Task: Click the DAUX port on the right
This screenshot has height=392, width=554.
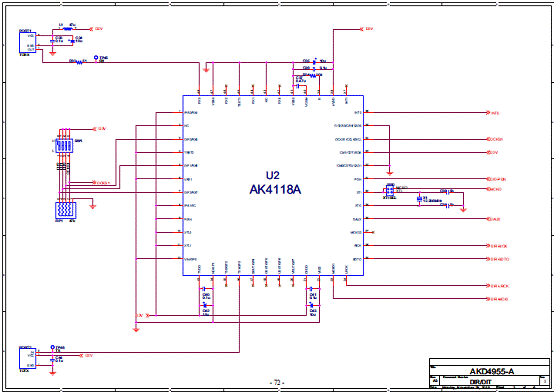Action: tap(494, 219)
